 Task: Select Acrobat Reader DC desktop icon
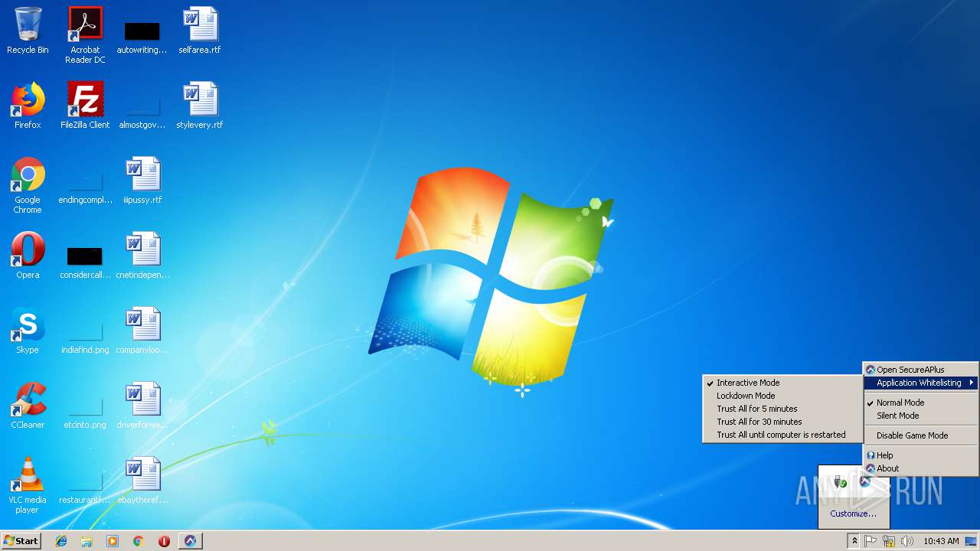[85, 35]
